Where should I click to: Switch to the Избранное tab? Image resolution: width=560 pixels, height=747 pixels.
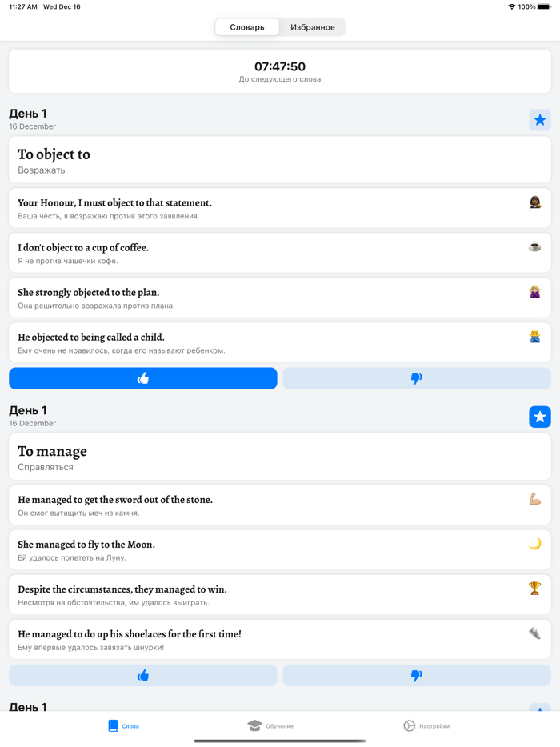(x=311, y=26)
